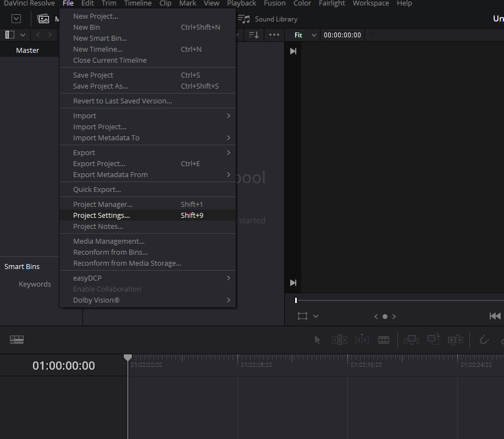The width and height of the screenshot is (504, 439).
Task: Expand the easyDCP submenu
Action: click(147, 278)
